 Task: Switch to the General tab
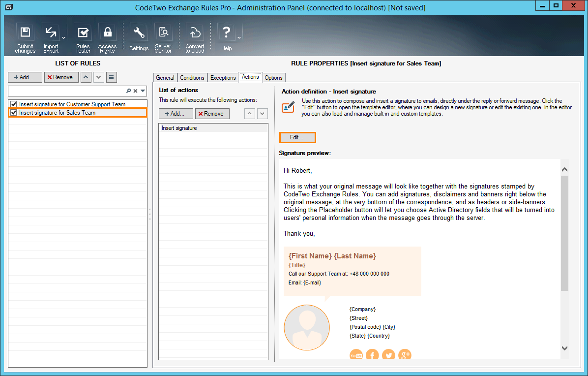pyautogui.click(x=165, y=78)
